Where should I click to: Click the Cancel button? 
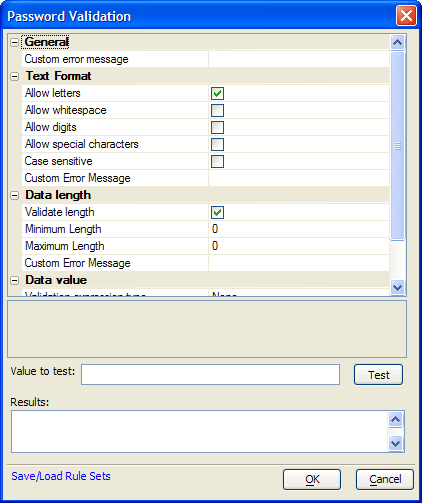tap(385, 479)
